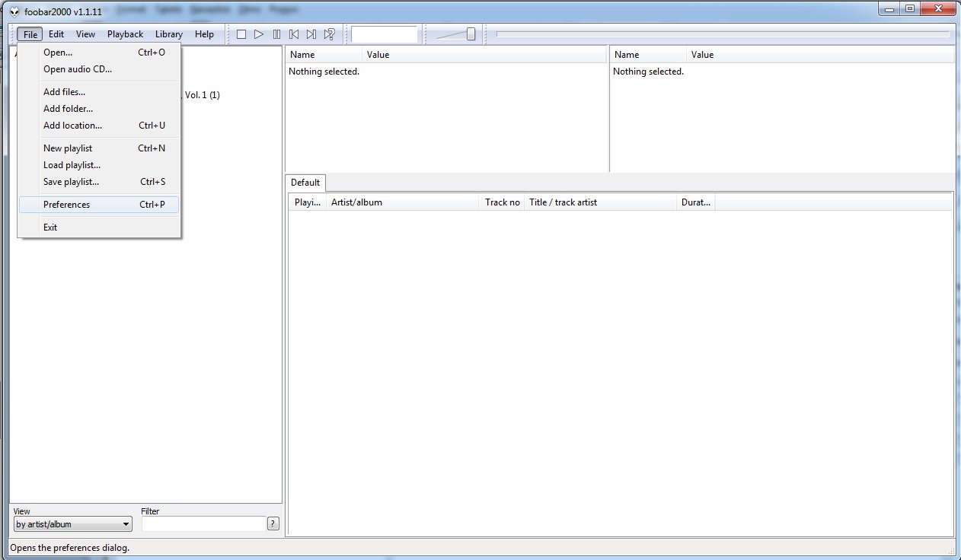Open the File menu
The width and height of the screenshot is (961, 560).
click(x=30, y=34)
